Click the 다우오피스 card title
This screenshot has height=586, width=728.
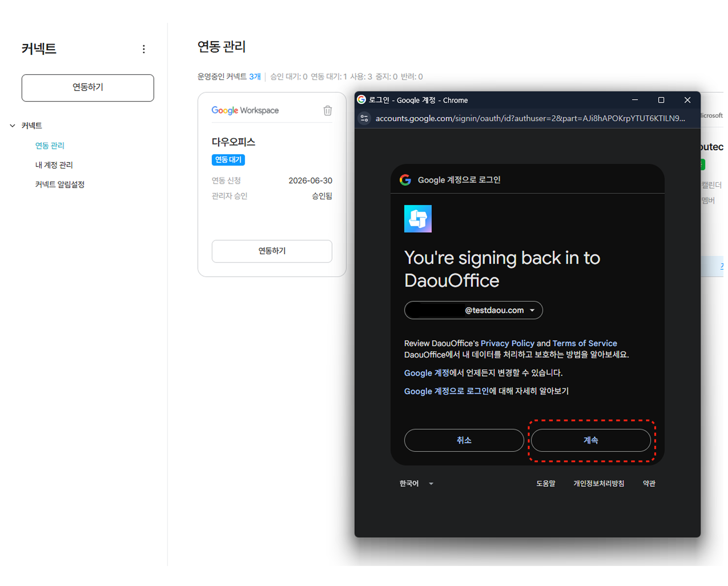233,142
